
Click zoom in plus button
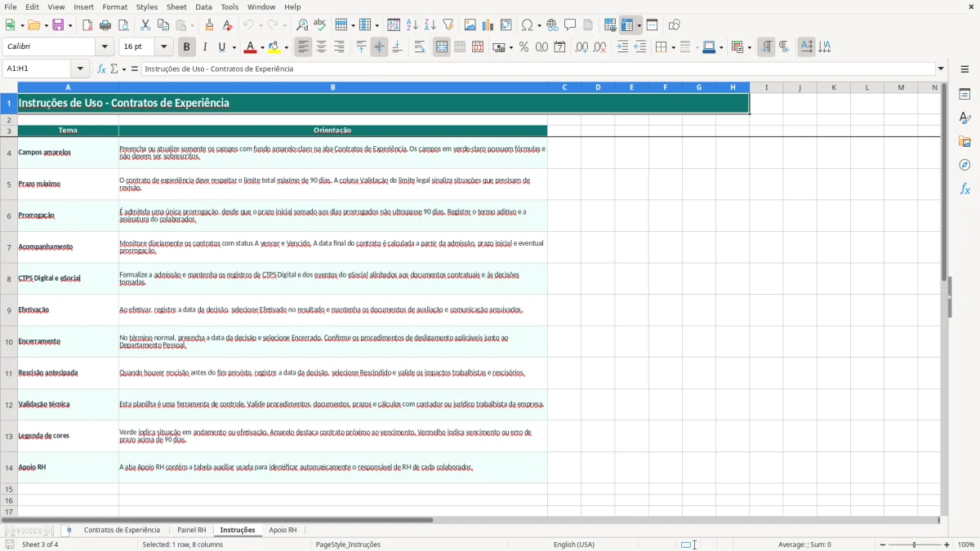[x=947, y=544]
